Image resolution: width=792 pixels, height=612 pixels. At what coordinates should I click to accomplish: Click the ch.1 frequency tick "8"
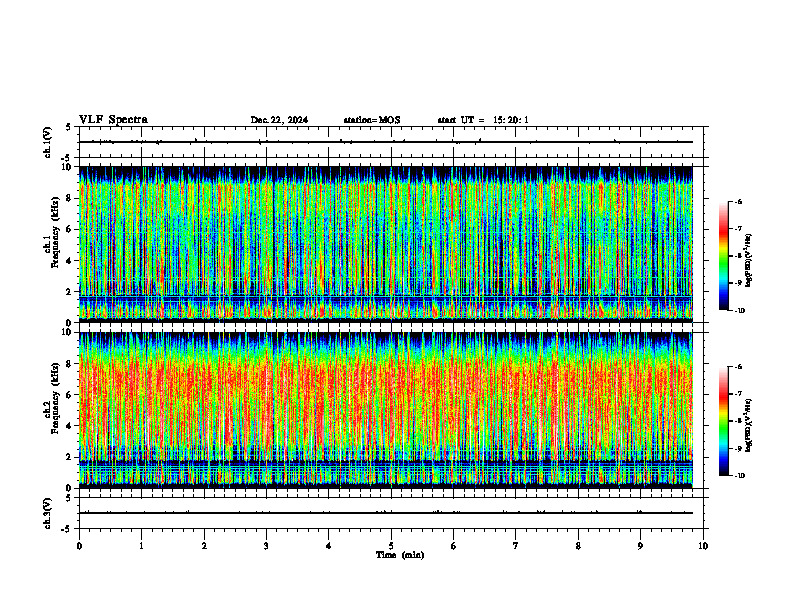point(70,198)
